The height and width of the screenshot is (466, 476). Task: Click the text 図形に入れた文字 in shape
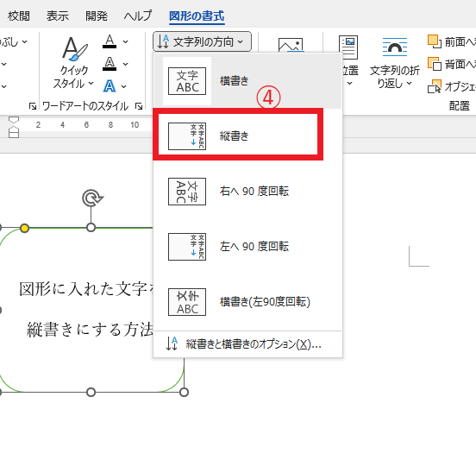(x=84, y=289)
